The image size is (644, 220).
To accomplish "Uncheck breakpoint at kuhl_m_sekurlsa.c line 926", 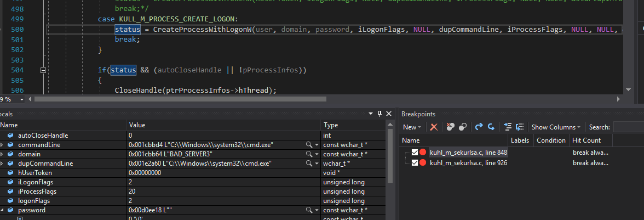I will [x=415, y=163].
